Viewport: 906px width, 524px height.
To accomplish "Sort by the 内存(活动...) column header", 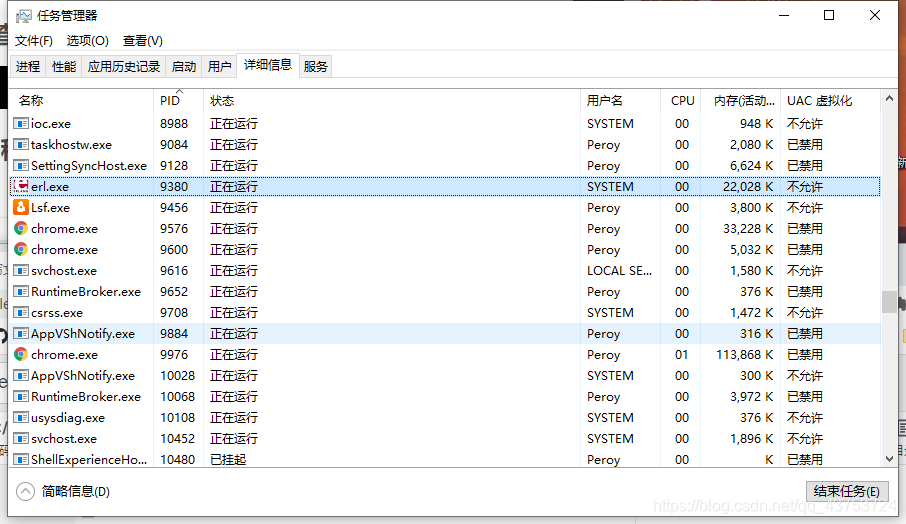I will click(740, 101).
